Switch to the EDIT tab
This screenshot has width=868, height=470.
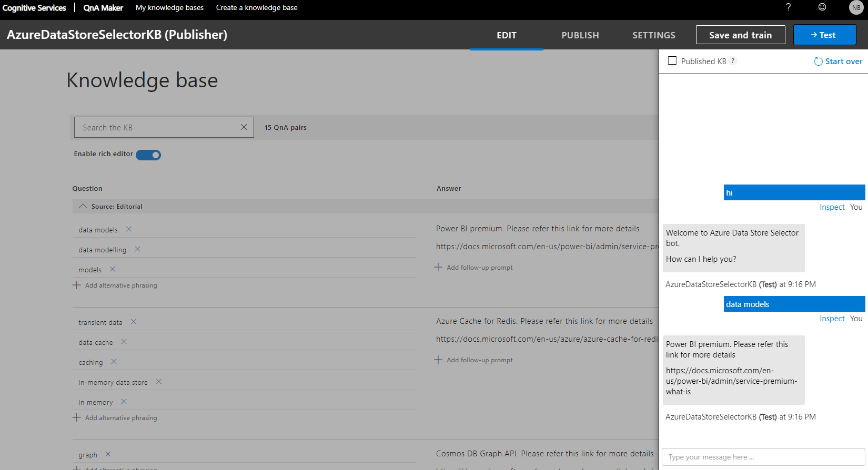tap(507, 35)
